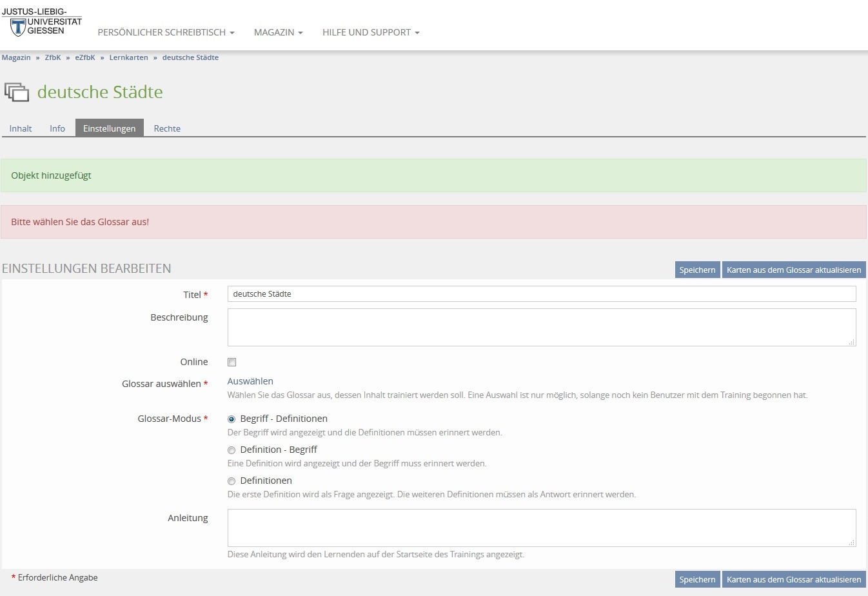Screen dimensions: 868x596
Task: Expand the Persönlicher Schreibtisch menu
Action: pos(166,32)
